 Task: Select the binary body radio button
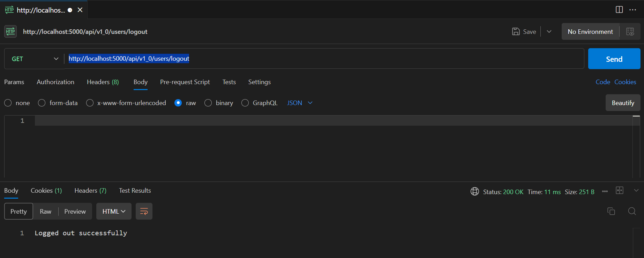point(208,103)
